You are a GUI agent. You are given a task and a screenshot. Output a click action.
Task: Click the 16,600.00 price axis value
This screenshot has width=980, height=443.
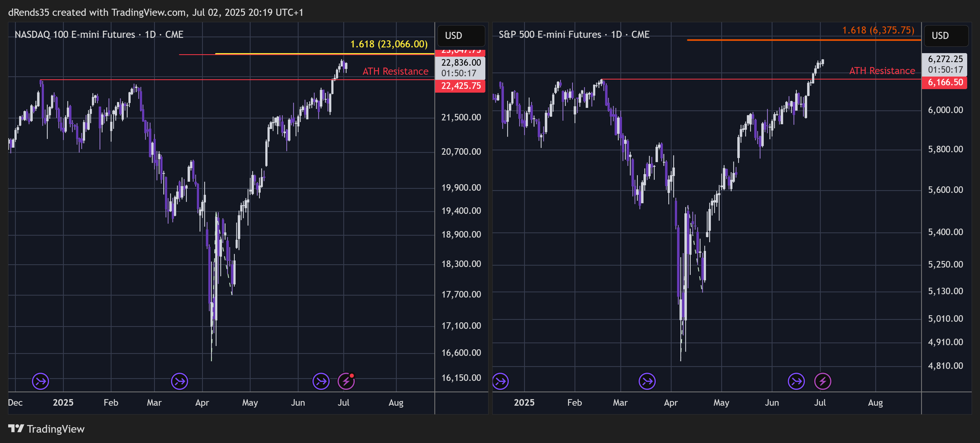(461, 353)
